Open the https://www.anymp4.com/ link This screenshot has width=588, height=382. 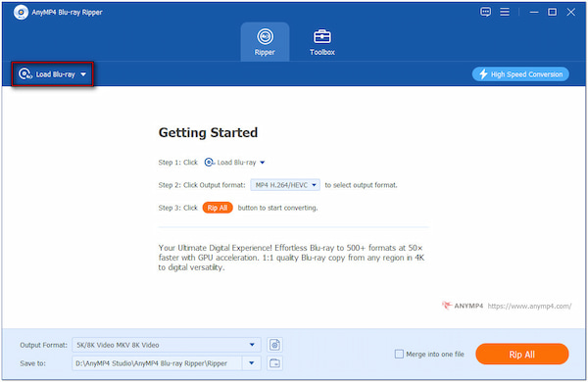point(529,306)
